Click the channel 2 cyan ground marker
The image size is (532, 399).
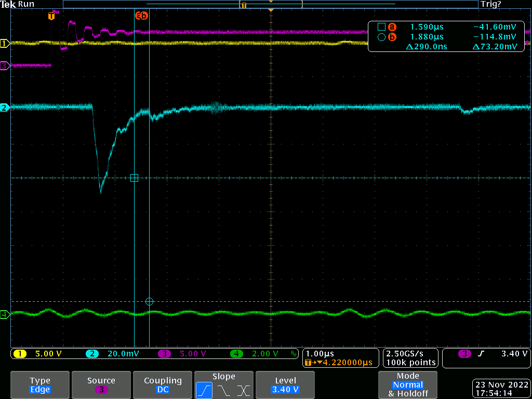pos(5,108)
